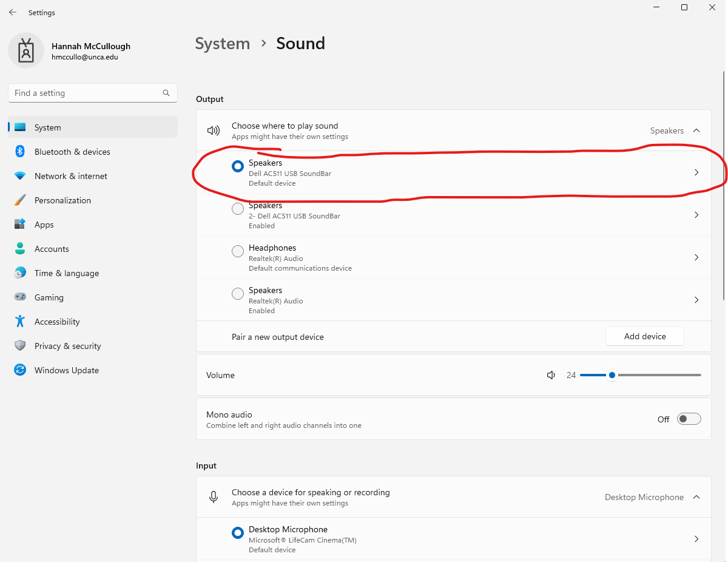Collapse the Desktop Microphone input list
Viewport: 728px width, 562px height.
click(696, 496)
